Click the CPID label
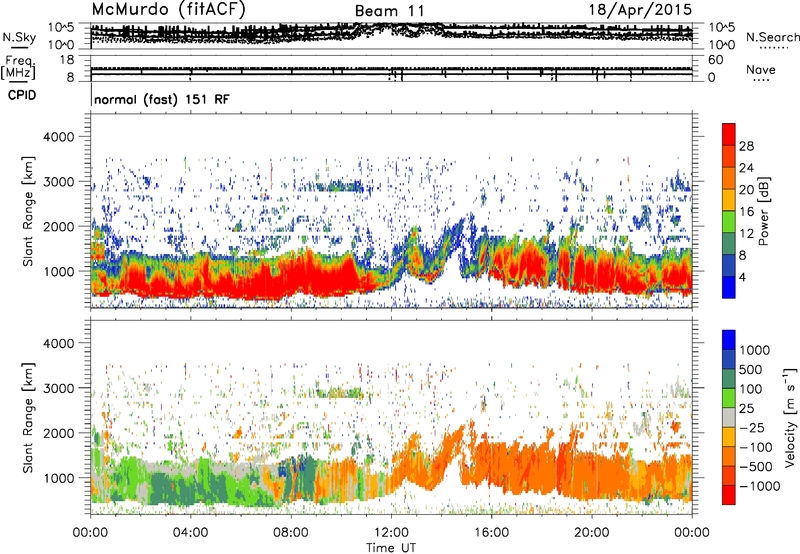 pos(22,95)
